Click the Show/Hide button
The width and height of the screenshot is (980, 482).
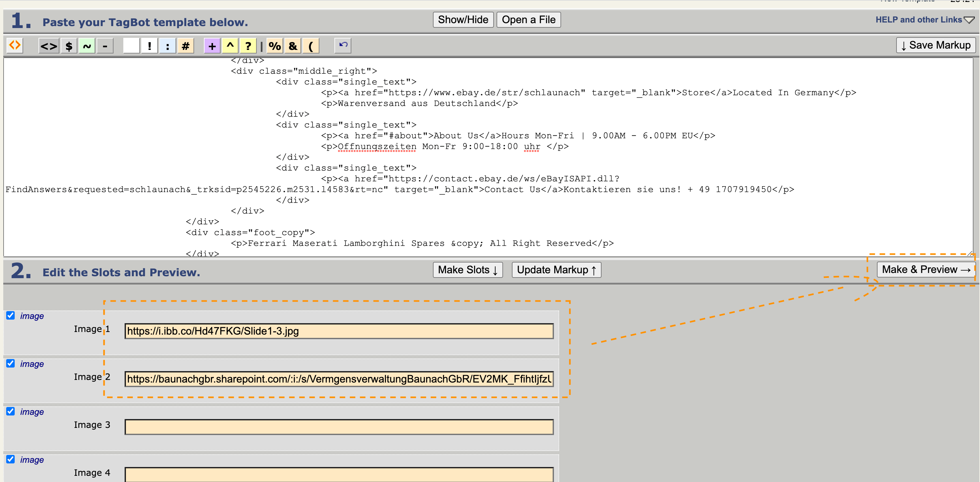pos(463,20)
